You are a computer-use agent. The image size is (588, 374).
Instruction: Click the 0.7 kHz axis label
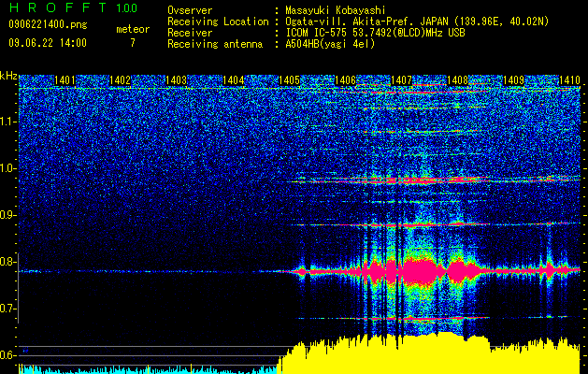(x=8, y=309)
